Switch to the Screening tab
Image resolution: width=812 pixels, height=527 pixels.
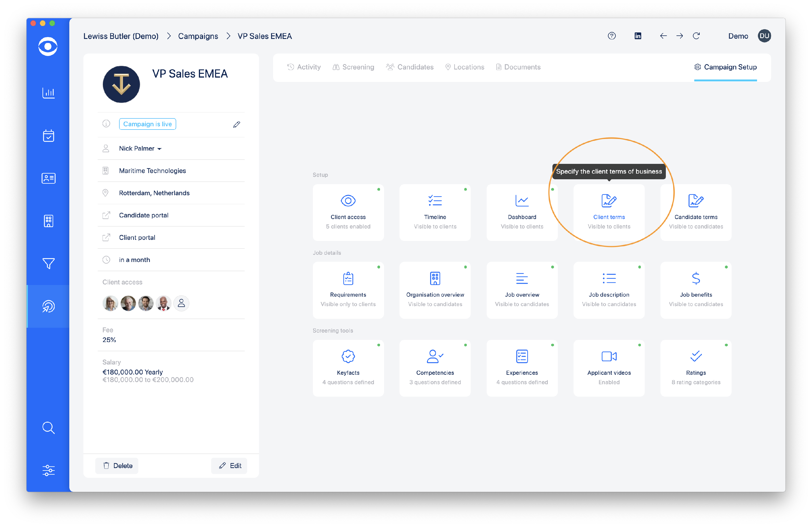coord(353,67)
